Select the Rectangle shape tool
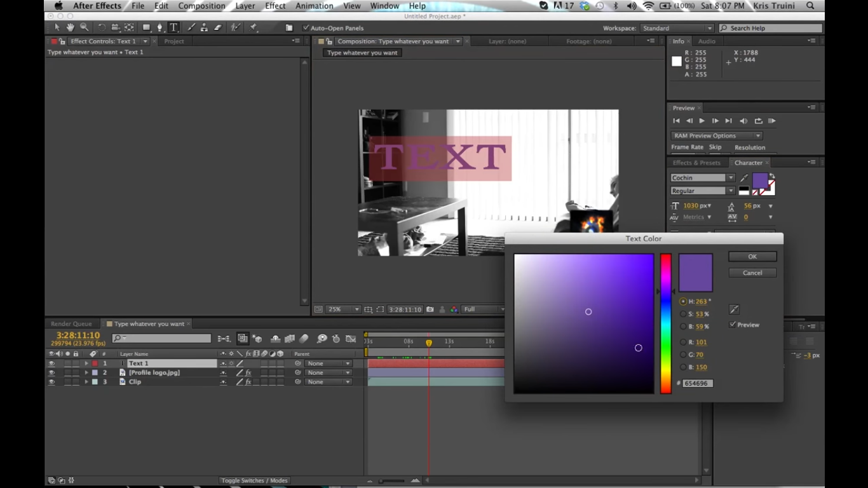This screenshot has width=868, height=488. pyautogui.click(x=146, y=28)
